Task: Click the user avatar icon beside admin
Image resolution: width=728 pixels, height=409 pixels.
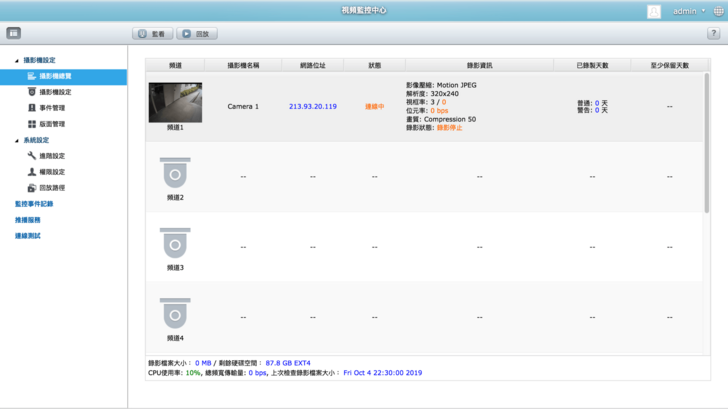Action: [654, 11]
